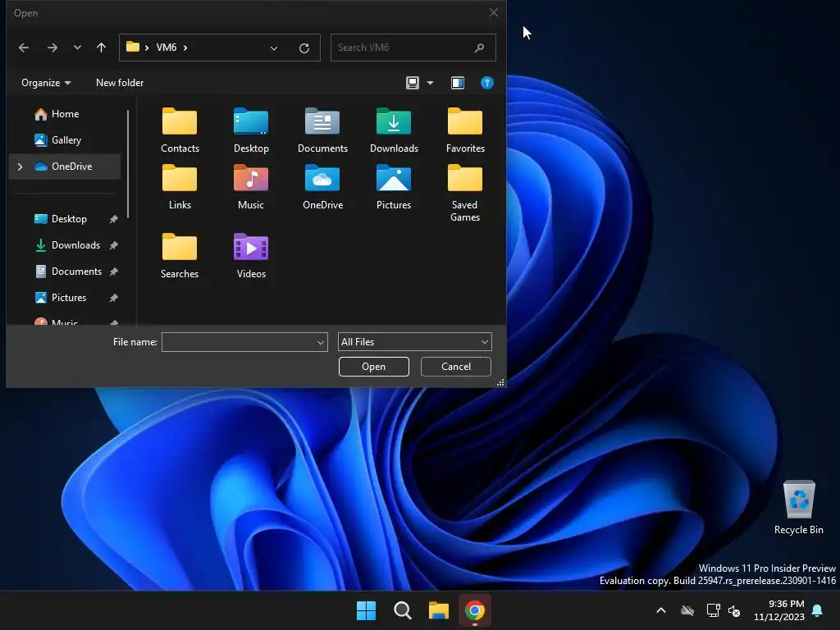840x630 pixels.
Task: Open taskbar Search
Action: (402, 610)
